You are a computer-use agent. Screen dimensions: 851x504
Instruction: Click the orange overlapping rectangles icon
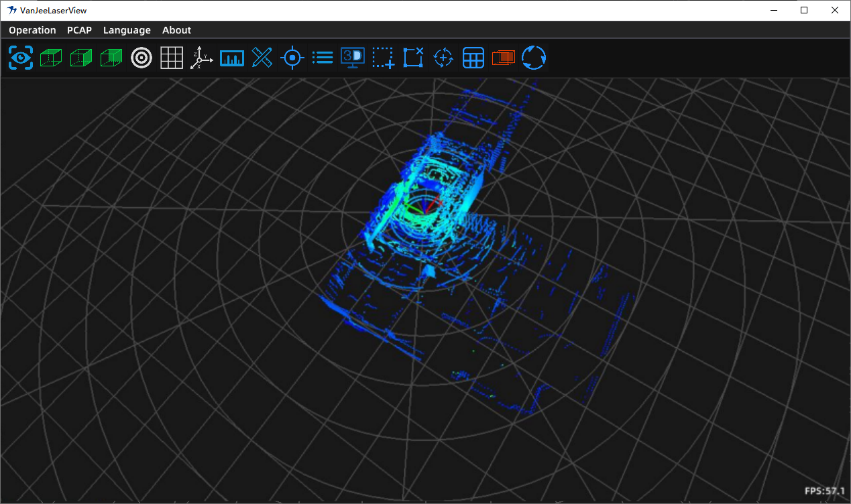pyautogui.click(x=504, y=58)
